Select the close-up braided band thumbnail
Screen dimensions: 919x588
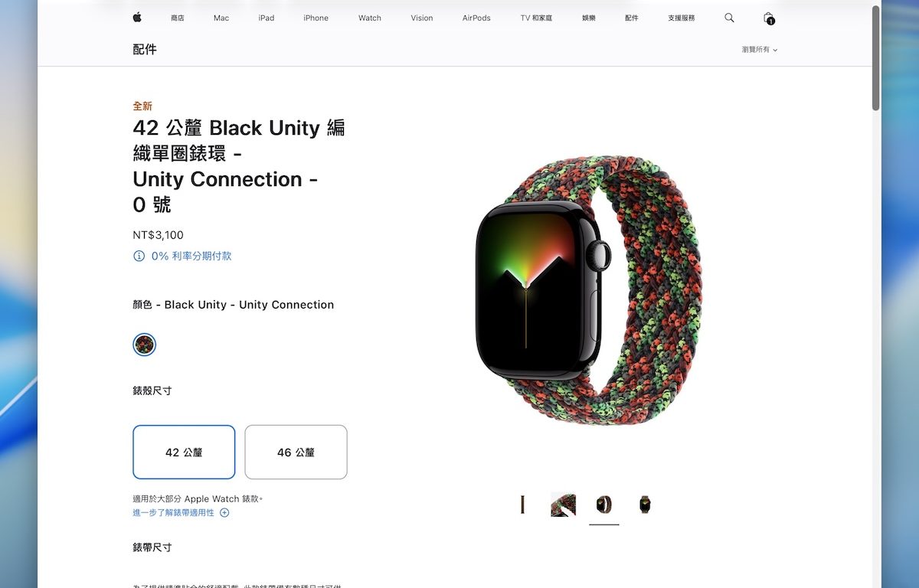563,505
